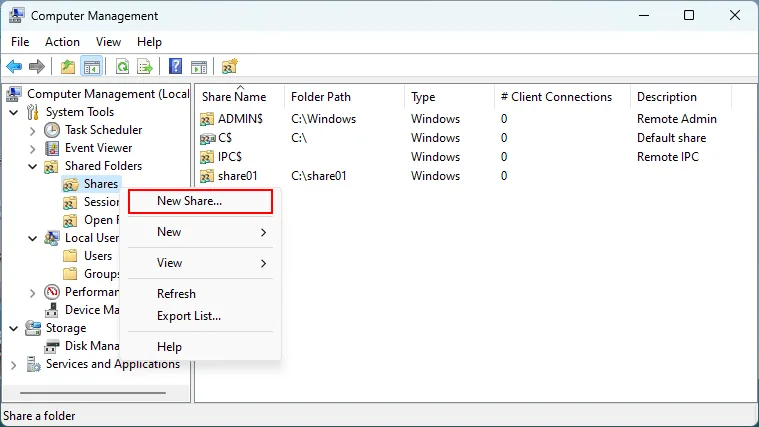The width and height of the screenshot is (759, 427).
Task: Choose New Share... from context menu
Action: tap(200, 201)
